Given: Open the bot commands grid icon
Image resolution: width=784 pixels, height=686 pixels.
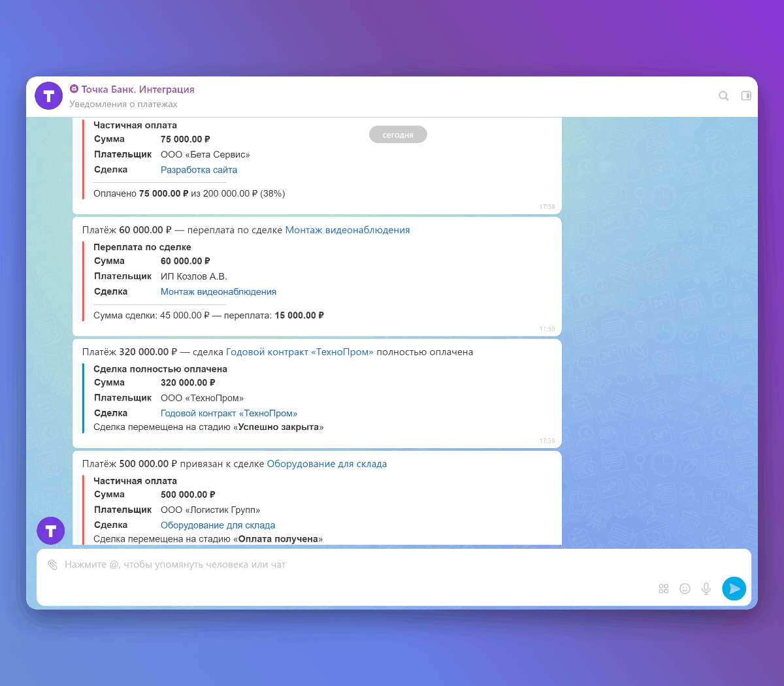Looking at the screenshot, I should pos(664,589).
